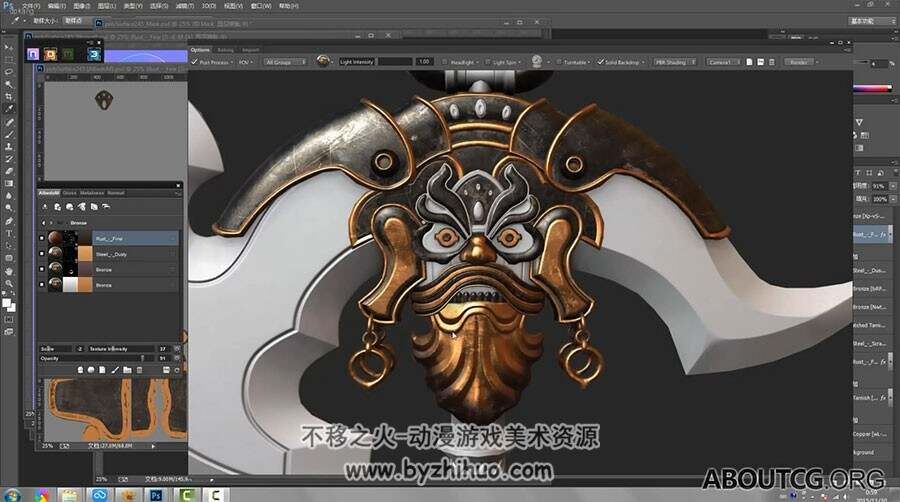900x502 pixels.
Task: Switch to the Metalness tab in DDO panel
Action: point(92,193)
